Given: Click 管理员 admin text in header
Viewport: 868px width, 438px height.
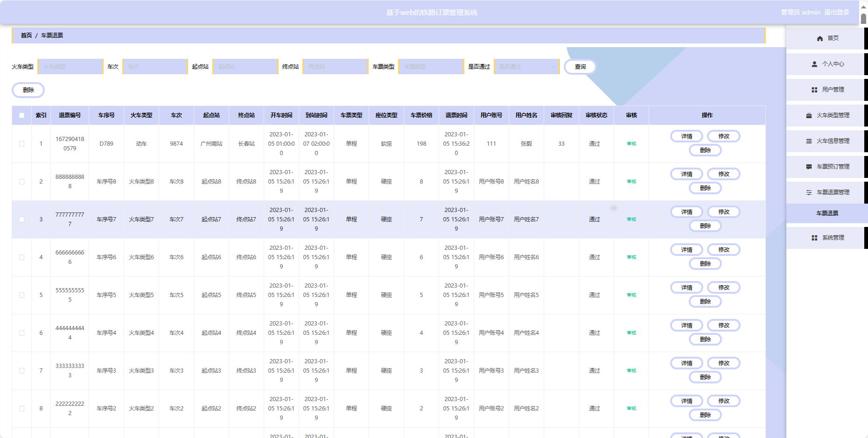Looking at the screenshot, I should (x=800, y=13).
